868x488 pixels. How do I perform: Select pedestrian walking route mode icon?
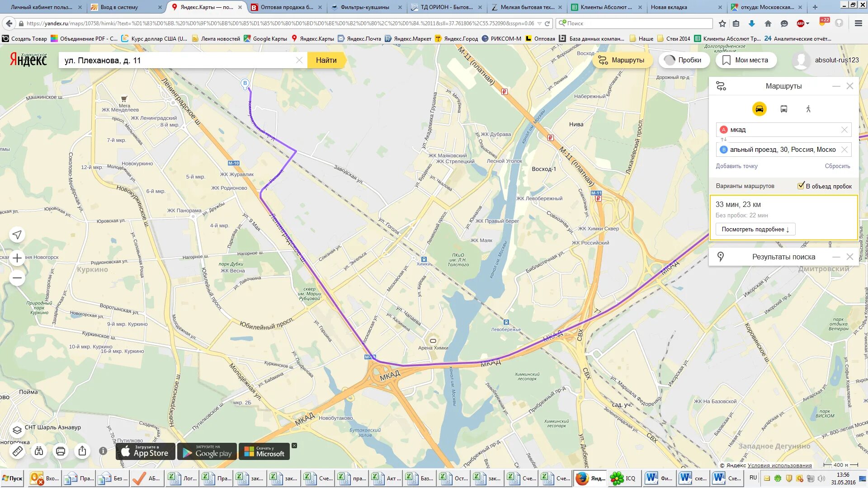808,109
